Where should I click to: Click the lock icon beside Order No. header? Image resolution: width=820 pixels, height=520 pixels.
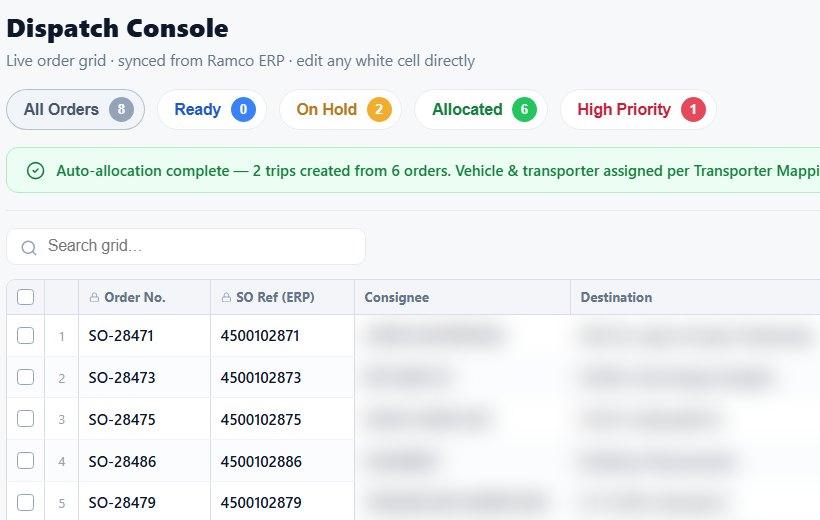(x=94, y=297)
